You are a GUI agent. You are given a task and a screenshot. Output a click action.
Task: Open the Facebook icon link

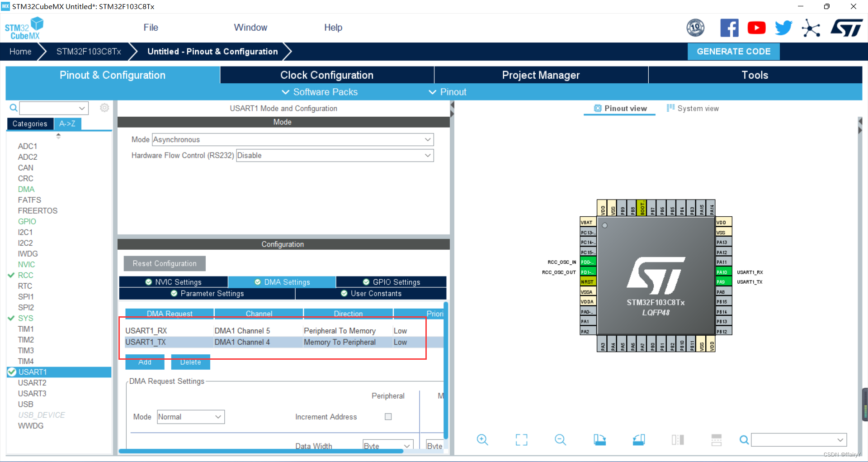click(x=729, y=28)
